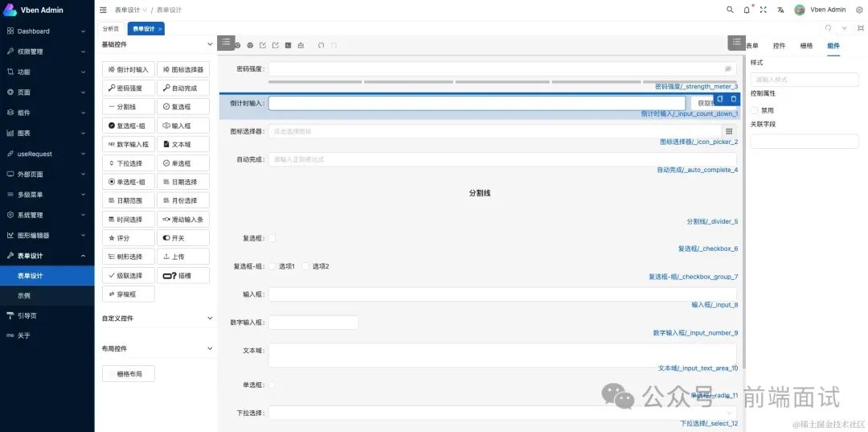
Task: Switch to the 分析页 tab
Action: point(111,29)
